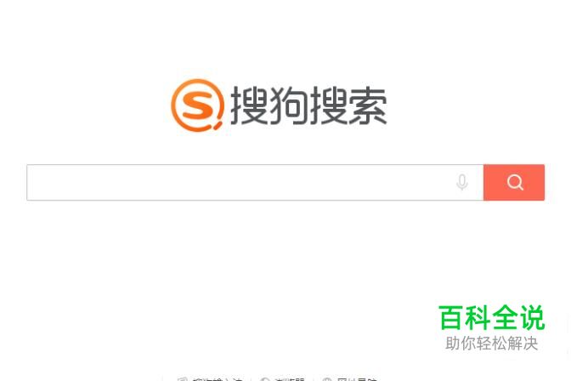588x381 pixels.
Task: Click the red magnifier search button
Action: (514, 183)
